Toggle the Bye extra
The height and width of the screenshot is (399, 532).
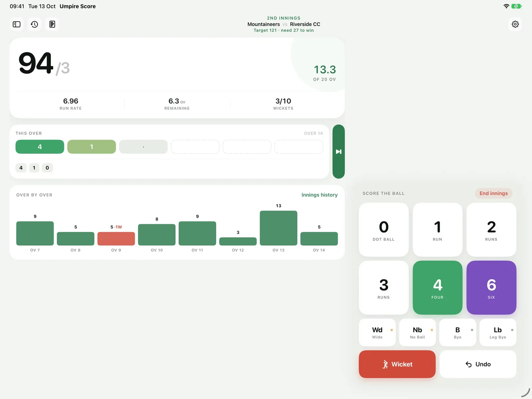coord(458,332)
